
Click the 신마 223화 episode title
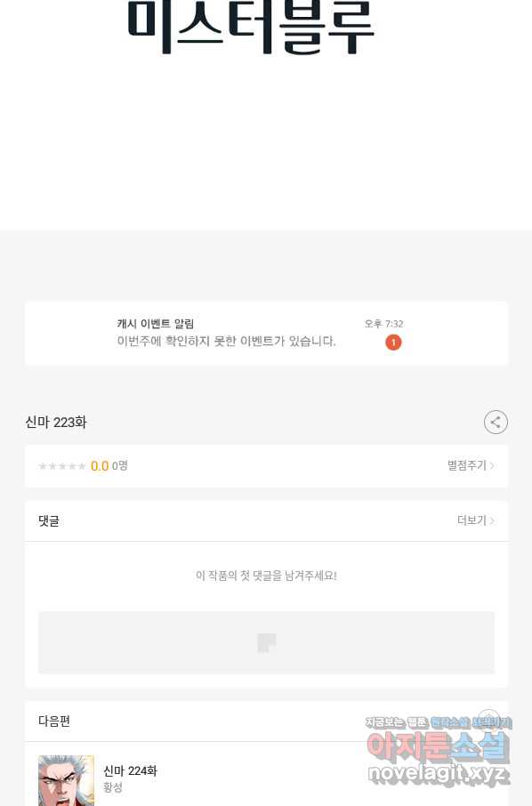[x=56, y=423]
